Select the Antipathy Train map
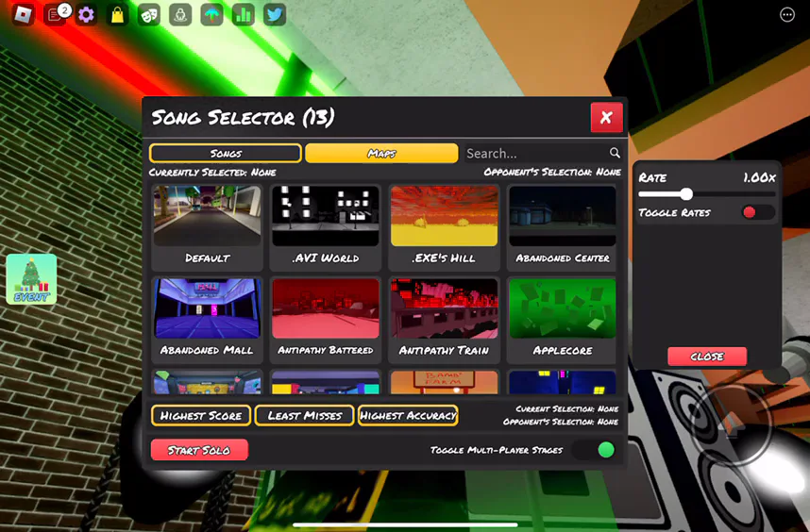Image resolution: width=810 pixels, height=532 pixels. [444, 320]
